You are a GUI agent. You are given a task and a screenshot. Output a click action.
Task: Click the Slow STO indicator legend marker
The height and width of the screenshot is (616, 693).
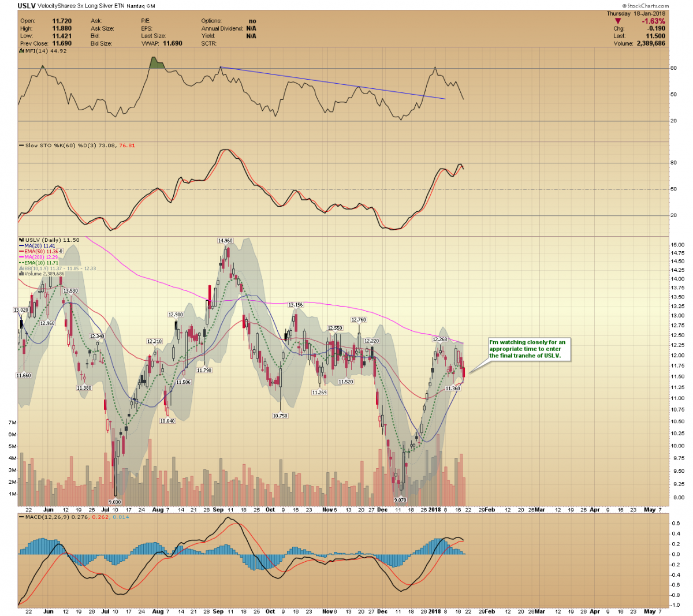coord(21,145)
